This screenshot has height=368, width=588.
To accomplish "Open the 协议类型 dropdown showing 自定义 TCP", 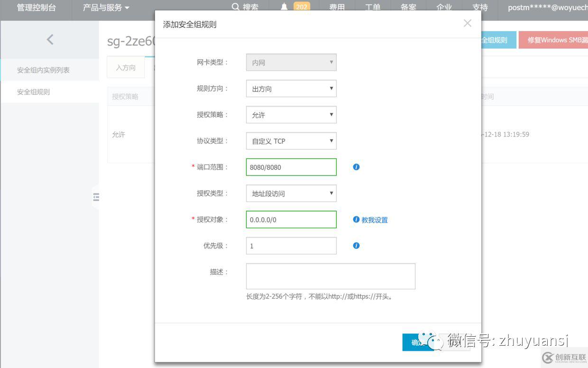I will [x=291, y=141].
